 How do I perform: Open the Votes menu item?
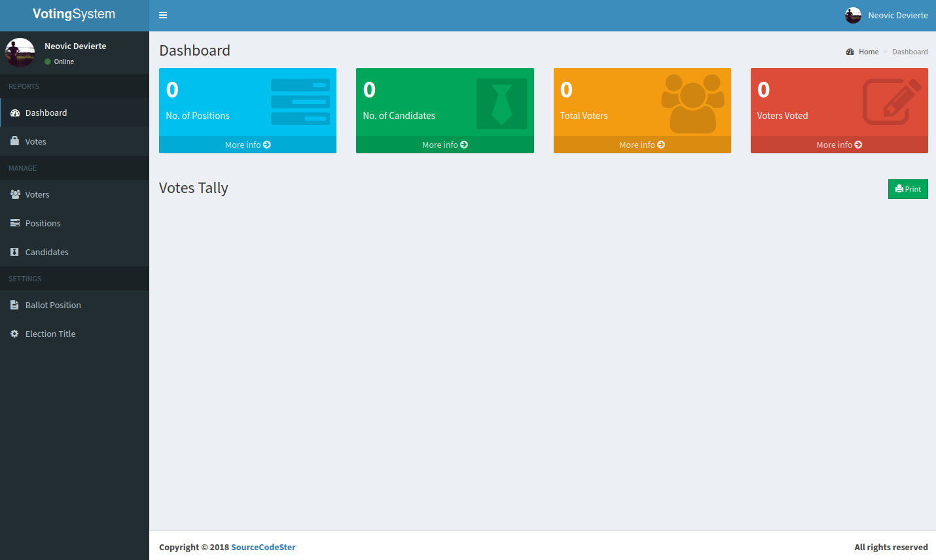pos(75,141)
